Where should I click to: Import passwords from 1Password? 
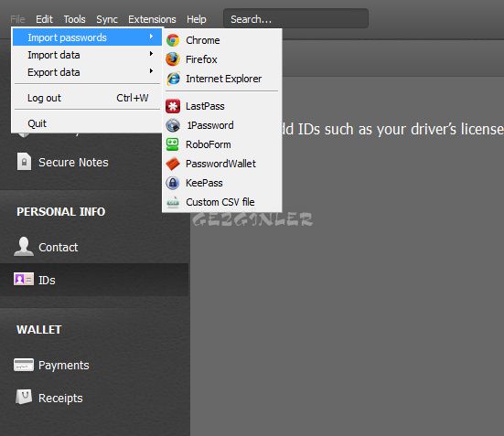click(221, 125)
